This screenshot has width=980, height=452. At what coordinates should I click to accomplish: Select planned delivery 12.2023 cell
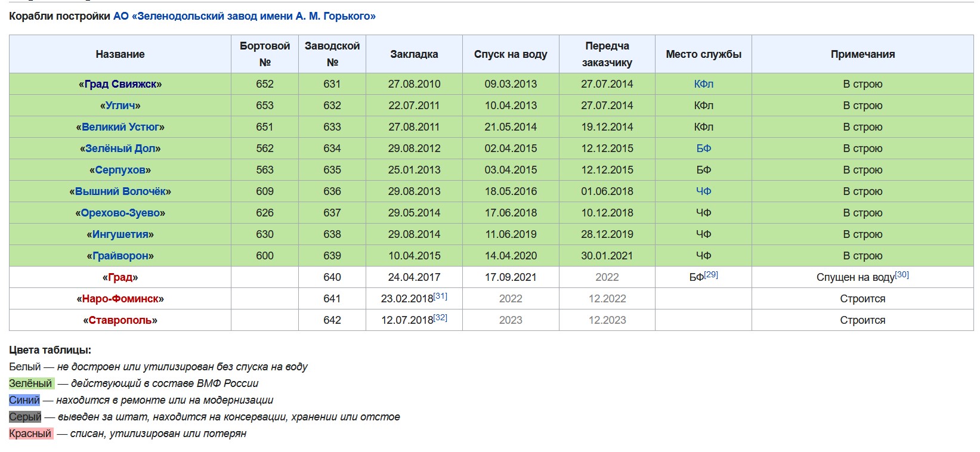coord(607,320)
